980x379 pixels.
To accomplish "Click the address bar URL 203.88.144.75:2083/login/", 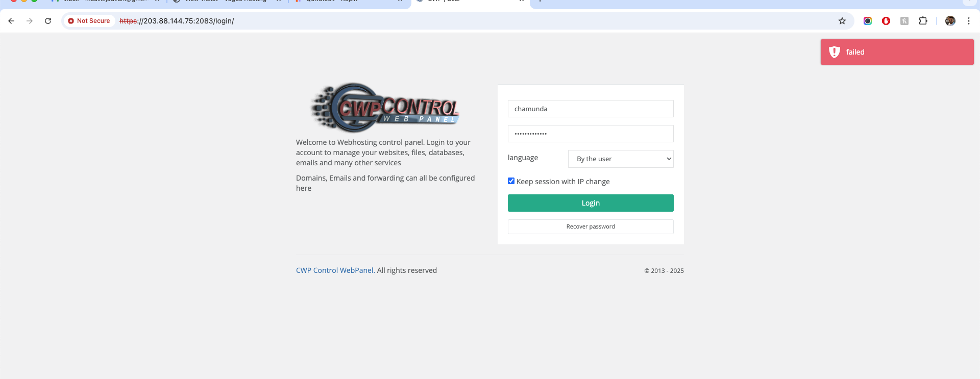I will click(x=177, y=21).
